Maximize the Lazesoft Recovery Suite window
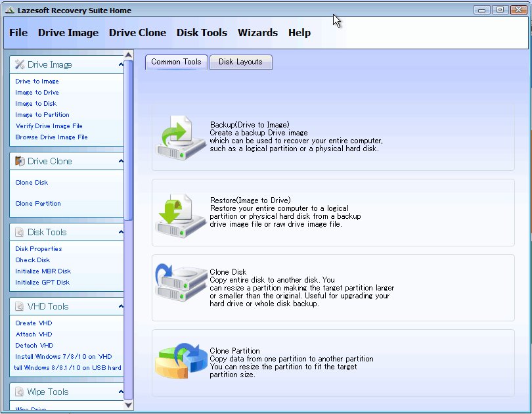 [500, 10]
